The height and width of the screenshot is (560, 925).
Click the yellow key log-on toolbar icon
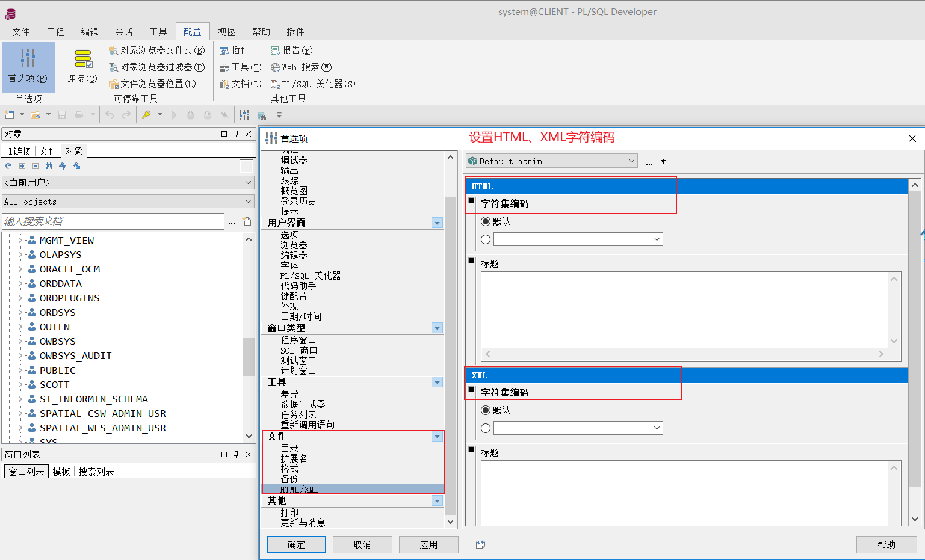click(146, 115)
